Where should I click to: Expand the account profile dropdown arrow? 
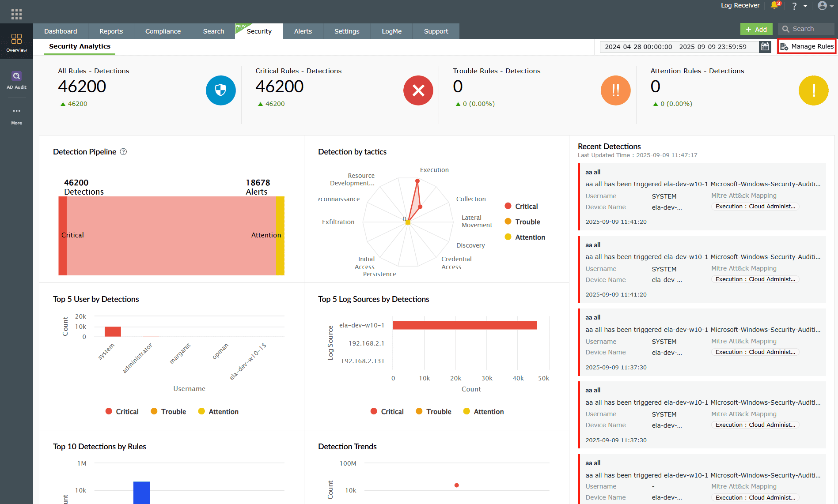click(832, 6)
